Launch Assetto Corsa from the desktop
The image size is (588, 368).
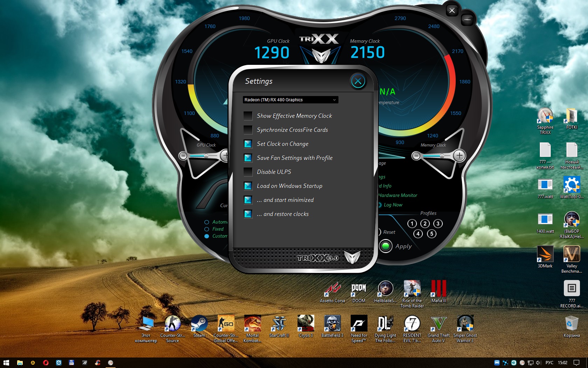click(332, 292)
